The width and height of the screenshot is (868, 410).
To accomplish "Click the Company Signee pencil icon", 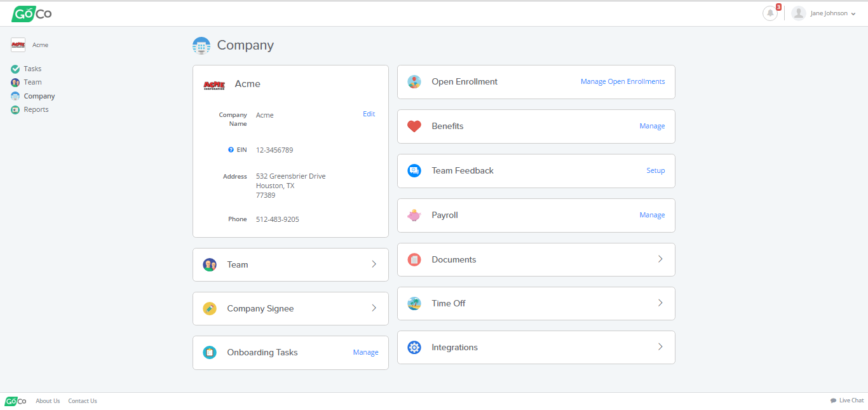I will [x=210, y=309].
